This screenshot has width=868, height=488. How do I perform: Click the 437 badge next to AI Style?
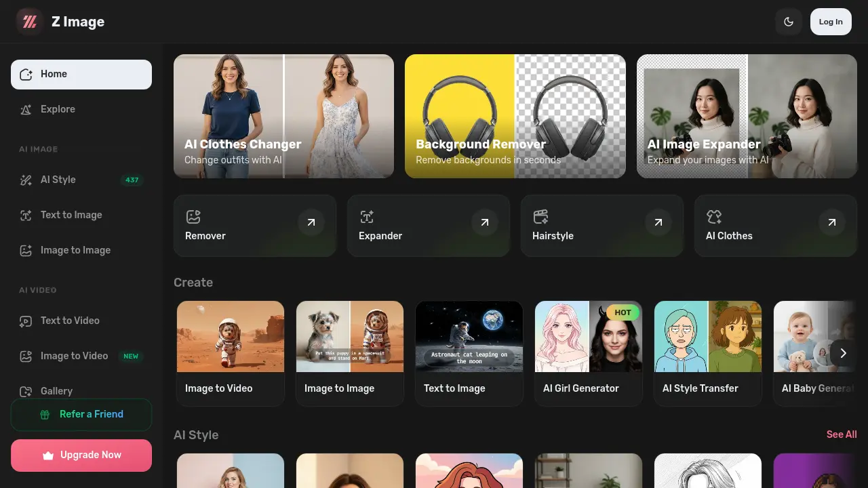tap(132, 180)
